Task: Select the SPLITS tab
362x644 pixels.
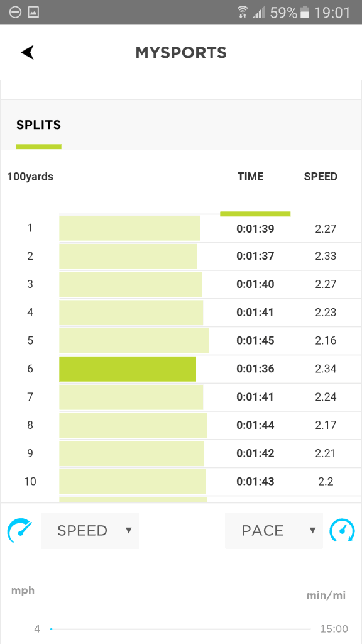Action: (x=38, y=125)
